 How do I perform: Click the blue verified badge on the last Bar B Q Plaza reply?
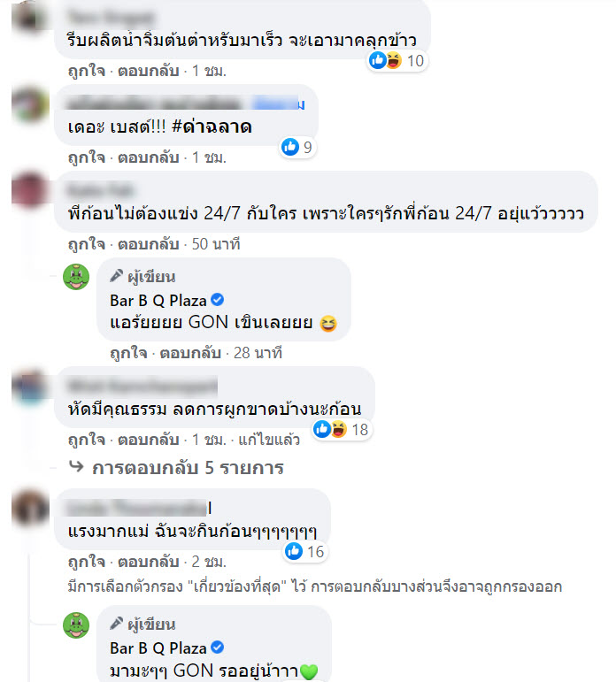217,648
